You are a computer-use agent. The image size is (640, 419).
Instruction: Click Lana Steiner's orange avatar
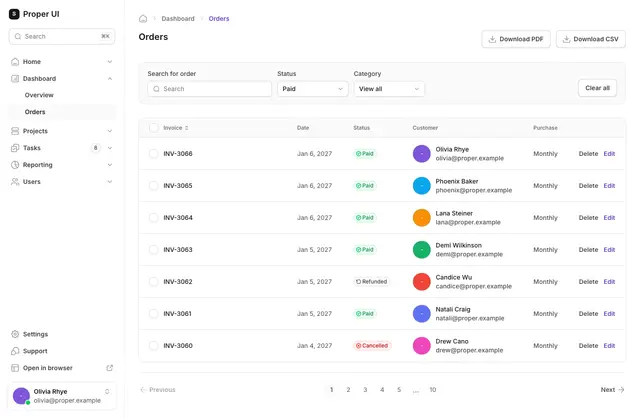[422, 217]
